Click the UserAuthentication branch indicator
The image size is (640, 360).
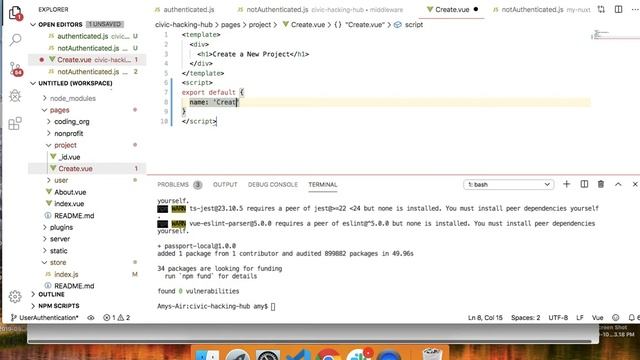(44, 318)
